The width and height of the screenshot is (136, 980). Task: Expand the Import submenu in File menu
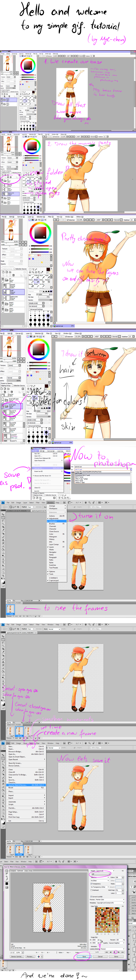26,795
